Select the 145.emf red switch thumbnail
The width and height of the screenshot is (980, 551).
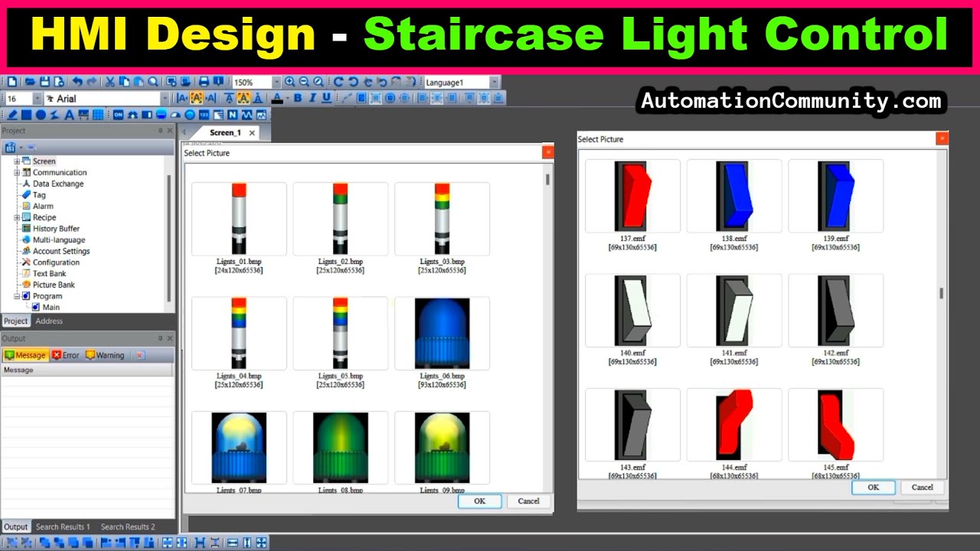pyautogui.click(x=835, y=425)
